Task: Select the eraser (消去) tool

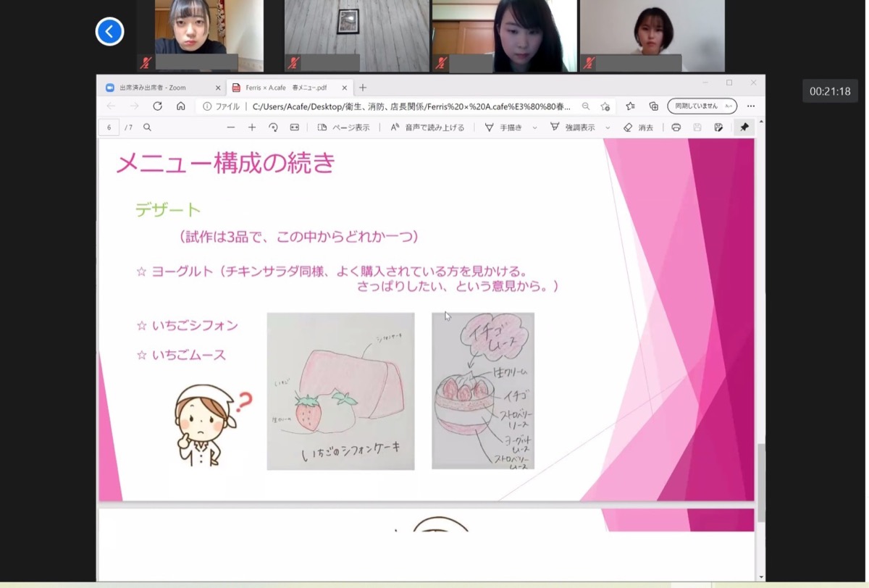Action: pos(639,127)
